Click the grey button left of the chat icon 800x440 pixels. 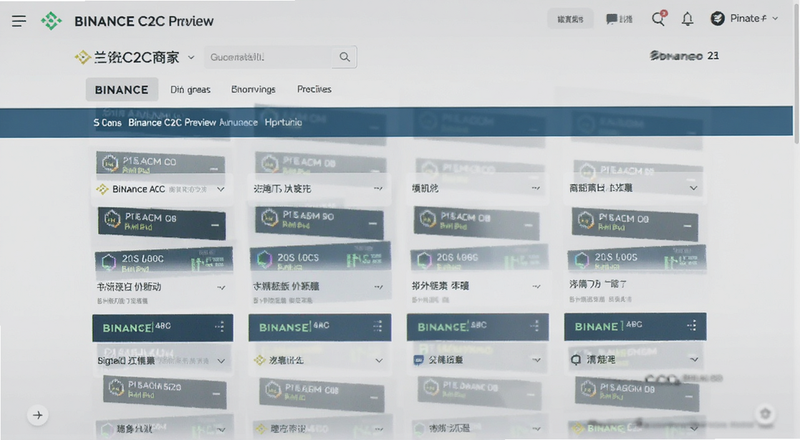[570, 19]
